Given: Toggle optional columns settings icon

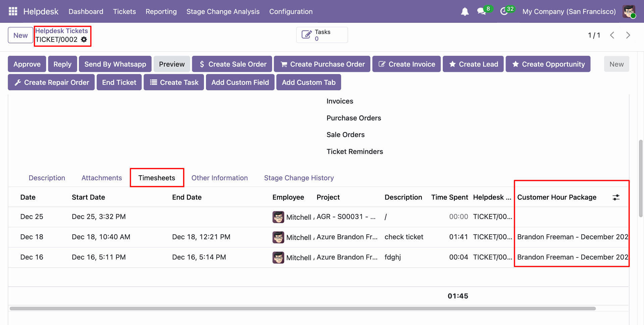Looking at the screenshot, I should click(x=616, y=197).
